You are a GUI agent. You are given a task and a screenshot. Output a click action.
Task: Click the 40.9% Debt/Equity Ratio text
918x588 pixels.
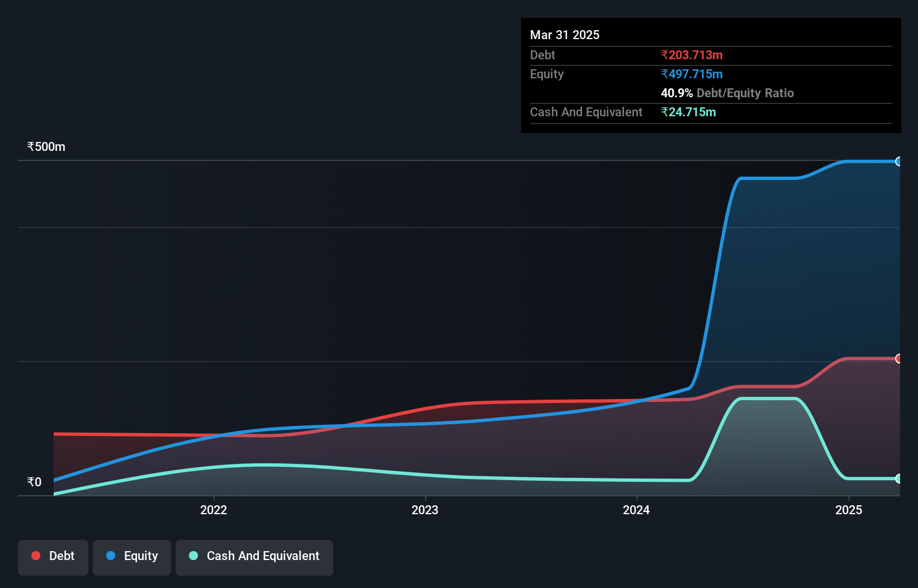click(727, 93)
